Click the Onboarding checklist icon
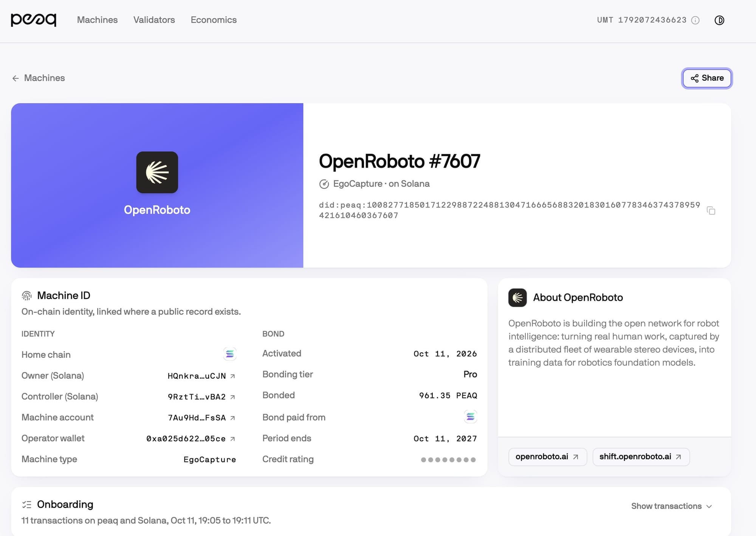Screen dimensions: 756x536 coord(27,505)
